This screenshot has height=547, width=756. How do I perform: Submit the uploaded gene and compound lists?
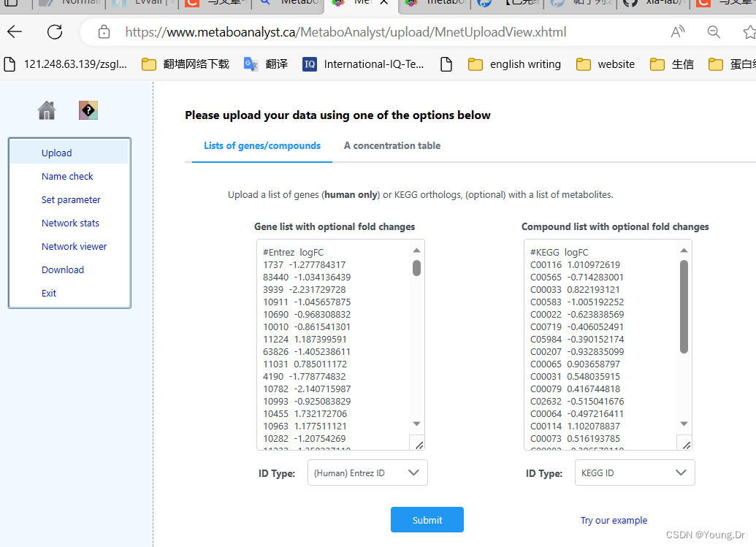click(x=427, y=519)
